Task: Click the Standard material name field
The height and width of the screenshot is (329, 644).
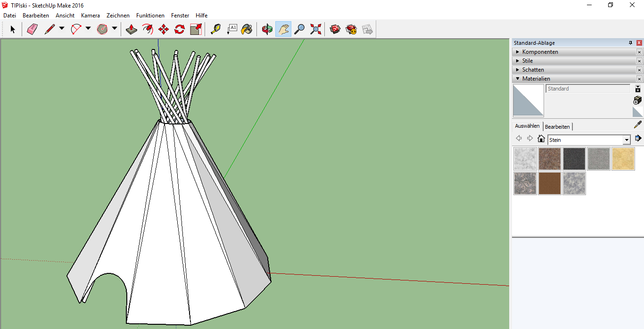Action: (587, 89)
